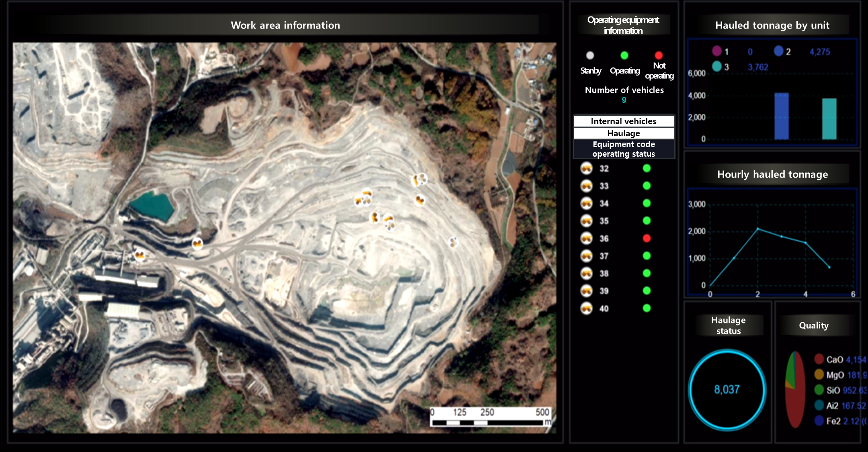
Task: Select the Not operating legend entry
Action: [659, 66]
